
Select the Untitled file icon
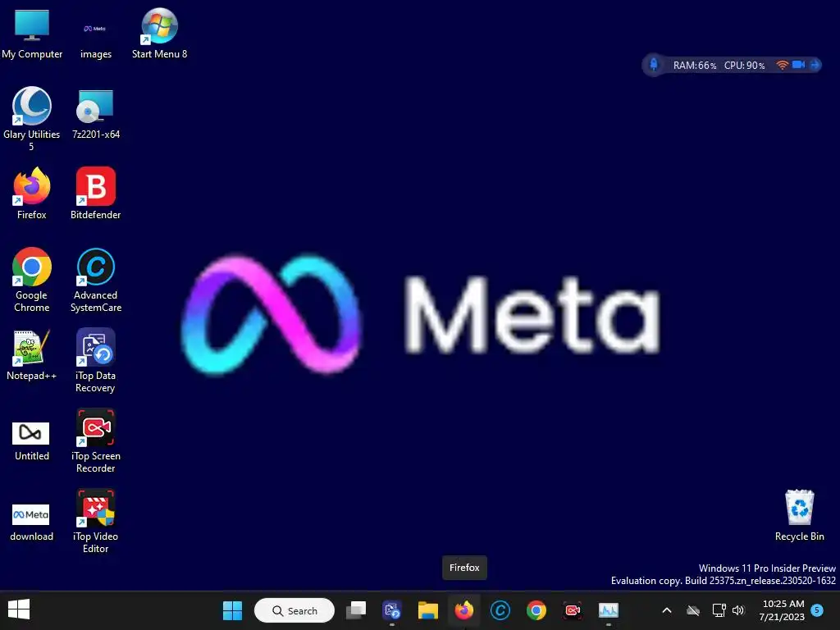click(x=32, y=441)
